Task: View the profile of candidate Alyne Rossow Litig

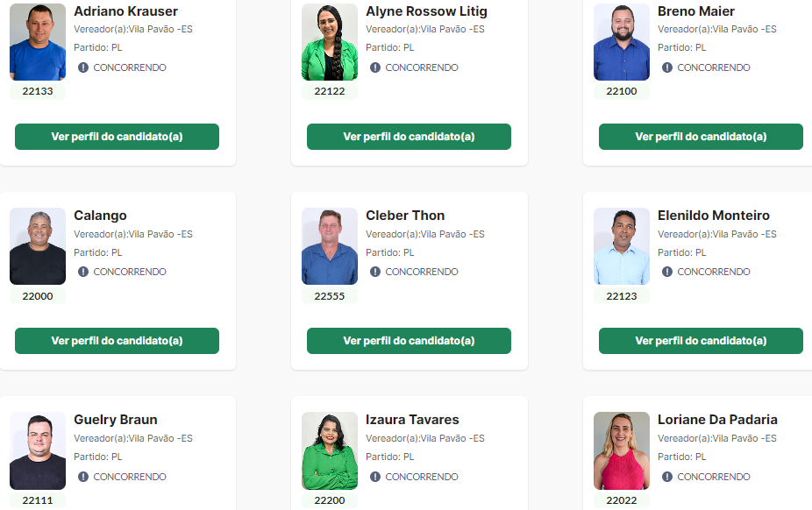Action: 410,137
